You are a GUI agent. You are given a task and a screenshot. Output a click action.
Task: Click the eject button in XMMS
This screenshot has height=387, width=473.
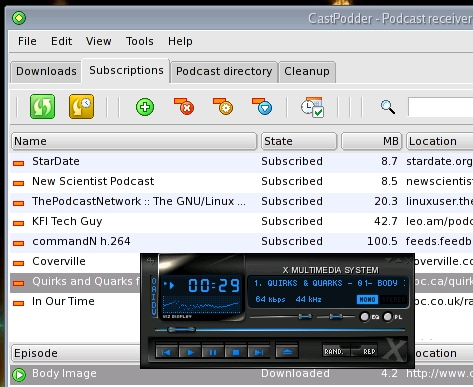pyautogui.click(x=287, y=352)
